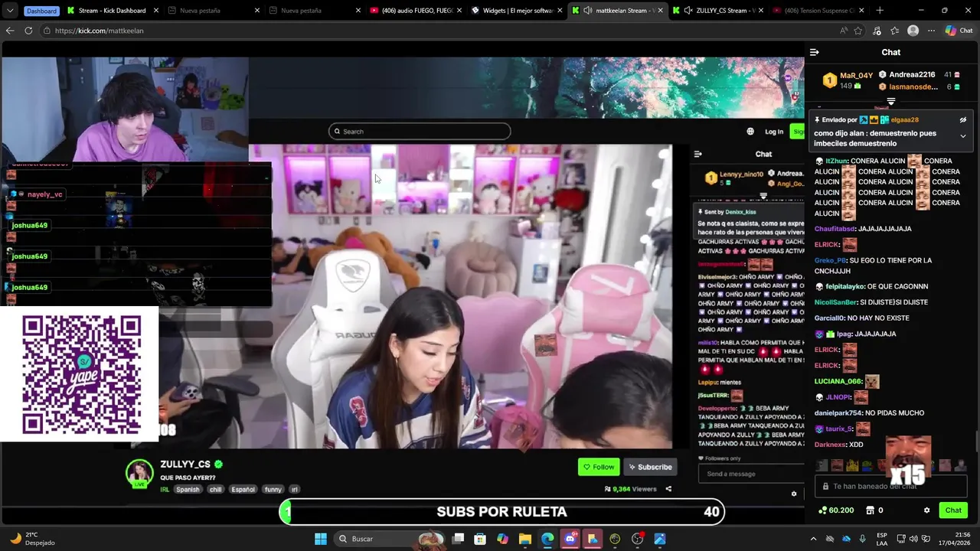Click the language globe icon in embedded page
The width and height of the screenshot is (980, 551).
[750, 132]
